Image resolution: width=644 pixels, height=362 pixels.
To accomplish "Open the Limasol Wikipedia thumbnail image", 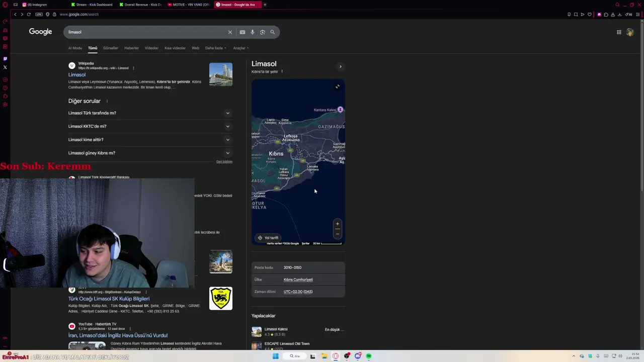I will pos(221,74).
